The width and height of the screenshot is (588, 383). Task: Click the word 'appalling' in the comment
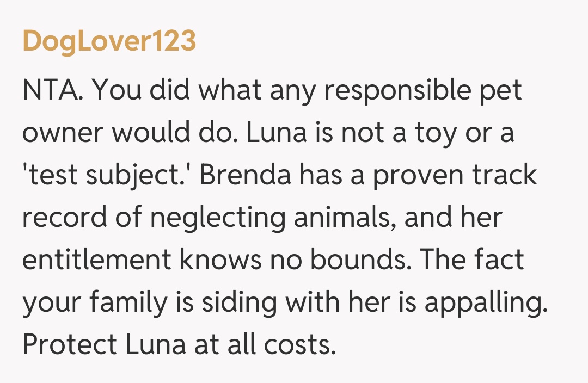[x=485, y=302]
